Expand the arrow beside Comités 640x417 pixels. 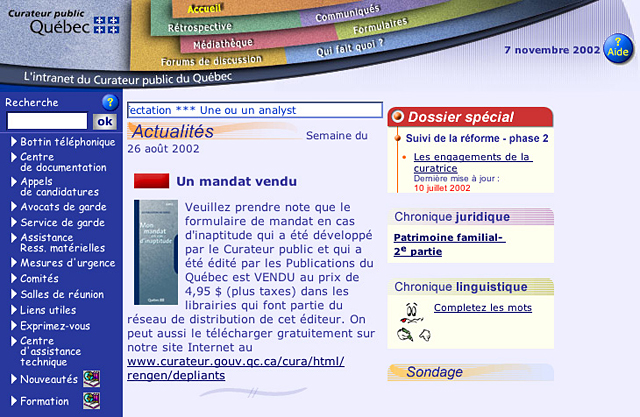click(14, 278)
